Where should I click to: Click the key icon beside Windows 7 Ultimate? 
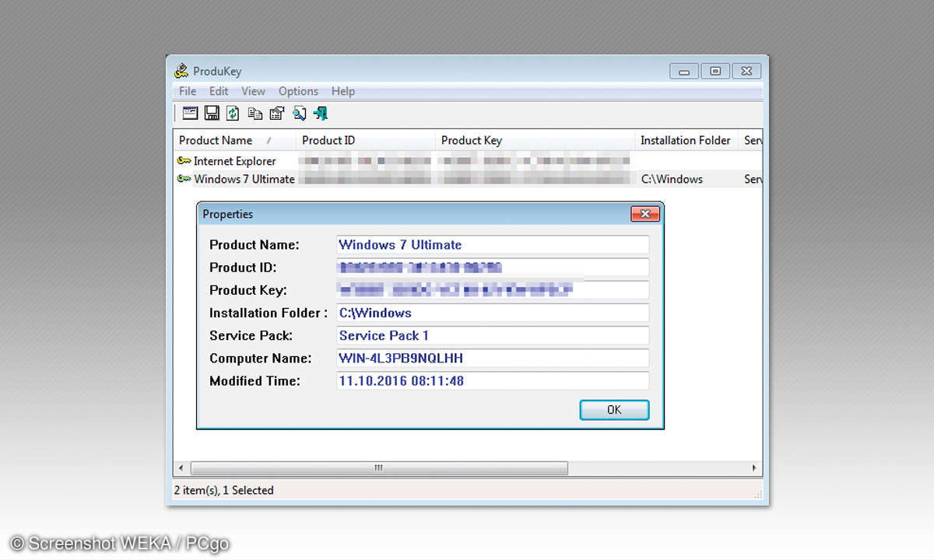(x=184, y=179)
